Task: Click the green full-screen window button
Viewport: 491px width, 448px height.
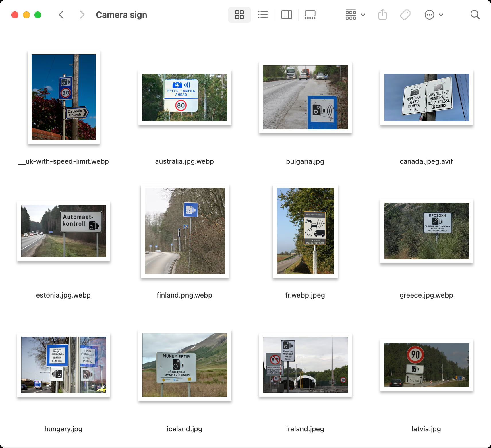Action: [x=38, y=15]
